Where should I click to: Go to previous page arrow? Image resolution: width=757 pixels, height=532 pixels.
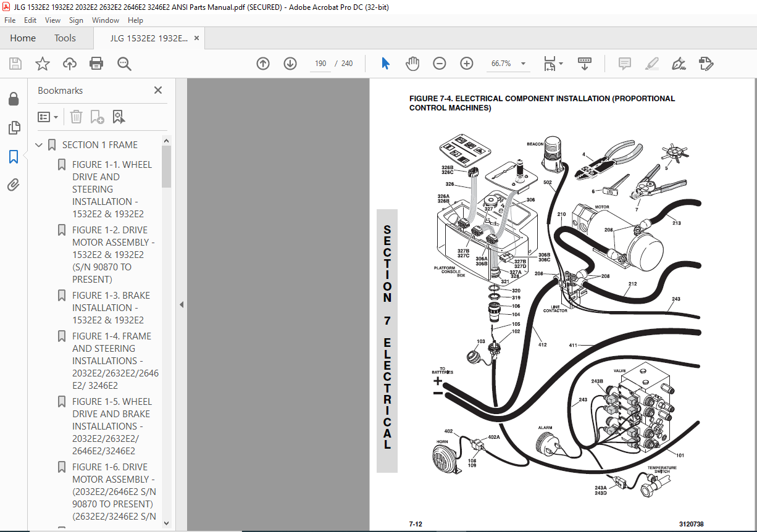click(263, 64)
